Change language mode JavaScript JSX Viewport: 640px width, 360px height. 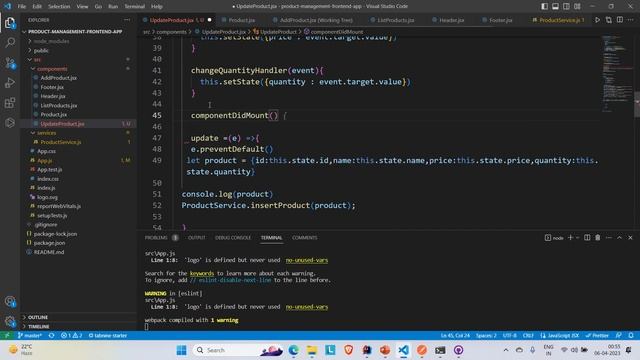560,336
